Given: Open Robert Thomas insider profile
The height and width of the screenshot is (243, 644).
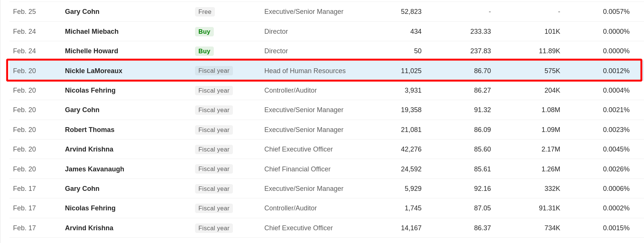Looking at the screenshot, I should point(90,130).
